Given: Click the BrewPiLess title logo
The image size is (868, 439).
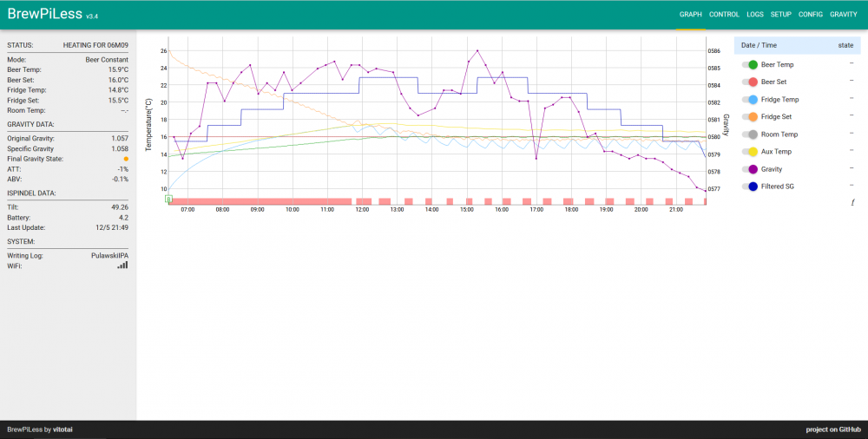Looking at the screenshot, I should pyautogui.click(x=45, y=14).
